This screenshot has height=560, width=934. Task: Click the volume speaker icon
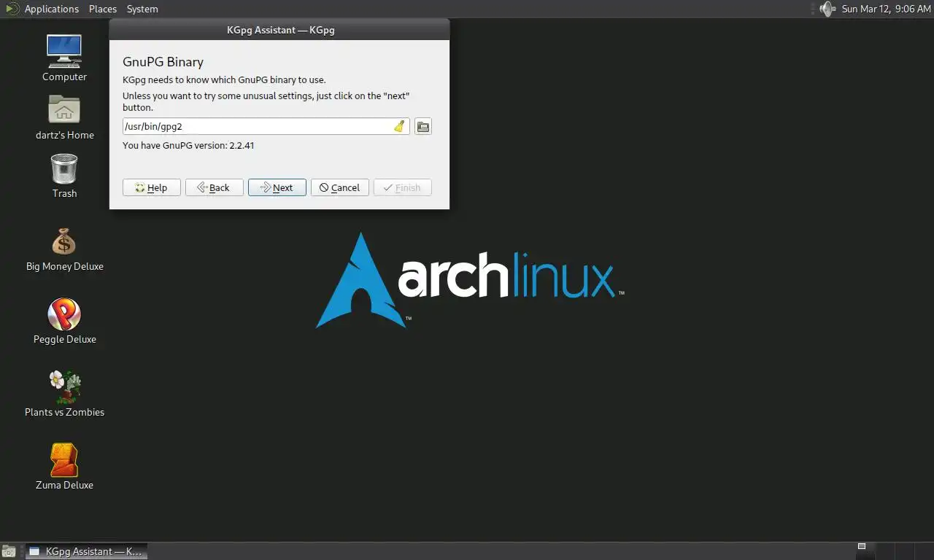point(827,9)
